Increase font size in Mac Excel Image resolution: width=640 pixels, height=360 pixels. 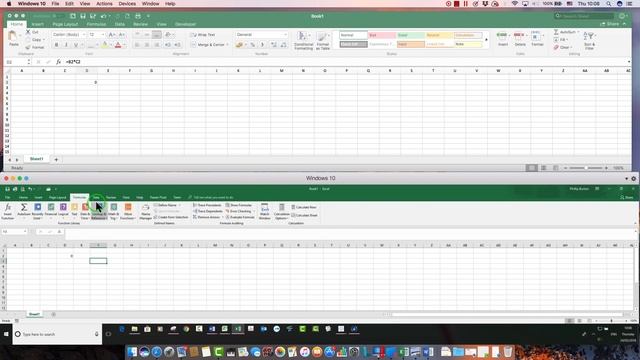111,35
